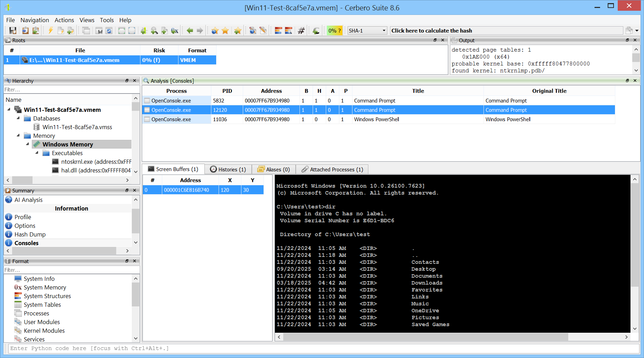Click the 0% risk indicator

(334, 31)
